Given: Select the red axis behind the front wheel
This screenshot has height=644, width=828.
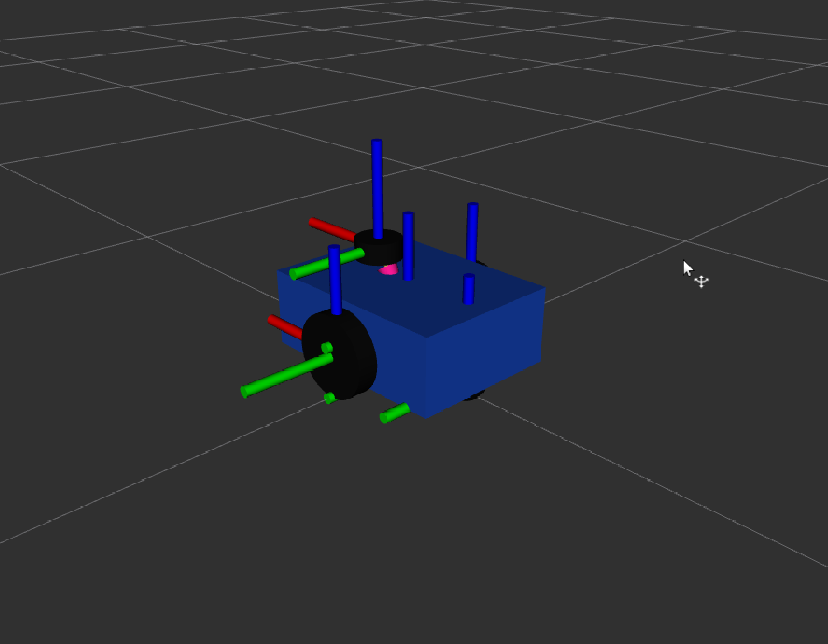Looking at the screenshot, I should 285,327.
